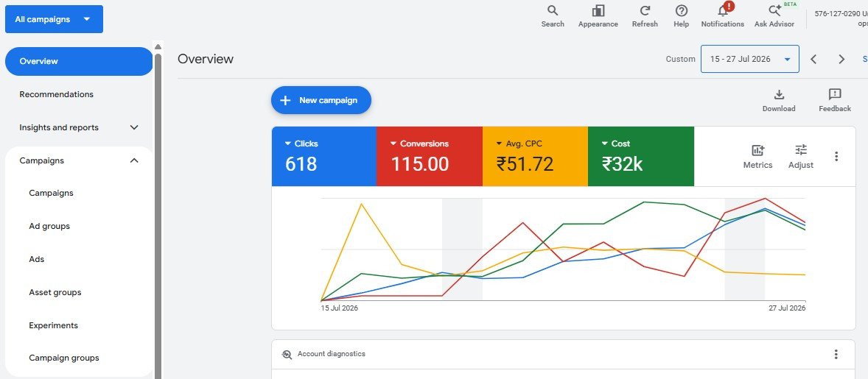Open scorecard three-dot more menu
868x379 pixels.
pyautogui.click(x=836, y=156)
